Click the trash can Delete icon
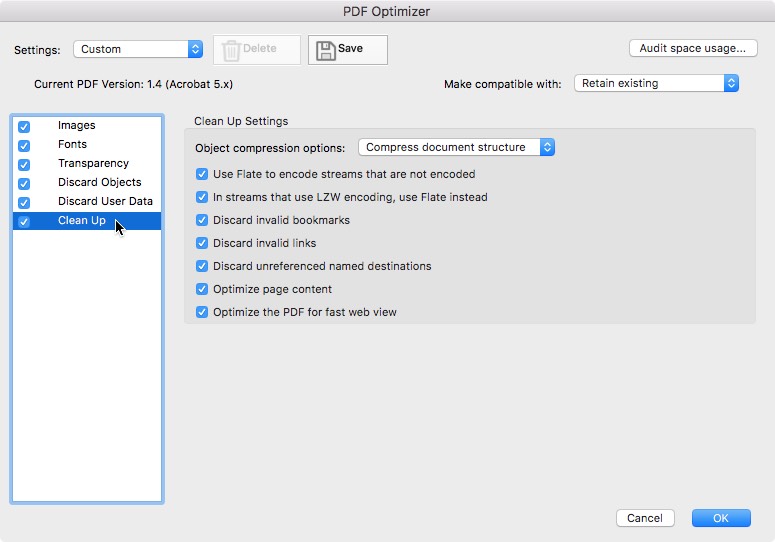The image size is (775, 542). click(231, 50)
